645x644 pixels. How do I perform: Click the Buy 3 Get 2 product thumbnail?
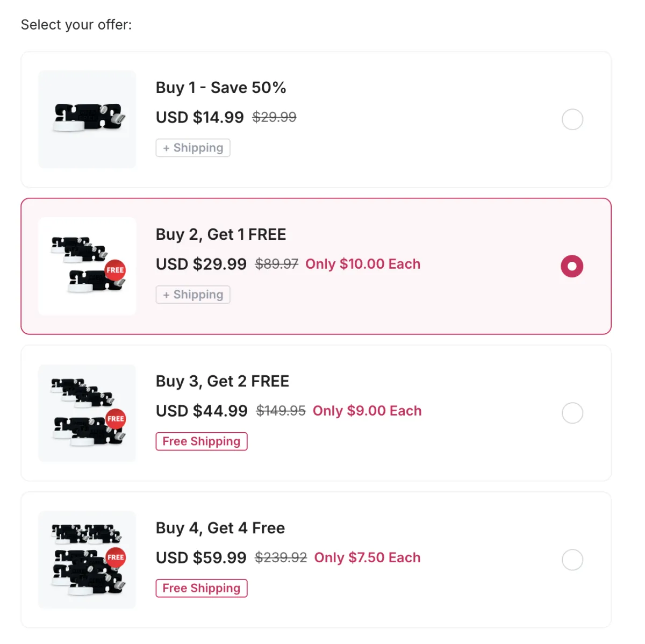[87, 413]
